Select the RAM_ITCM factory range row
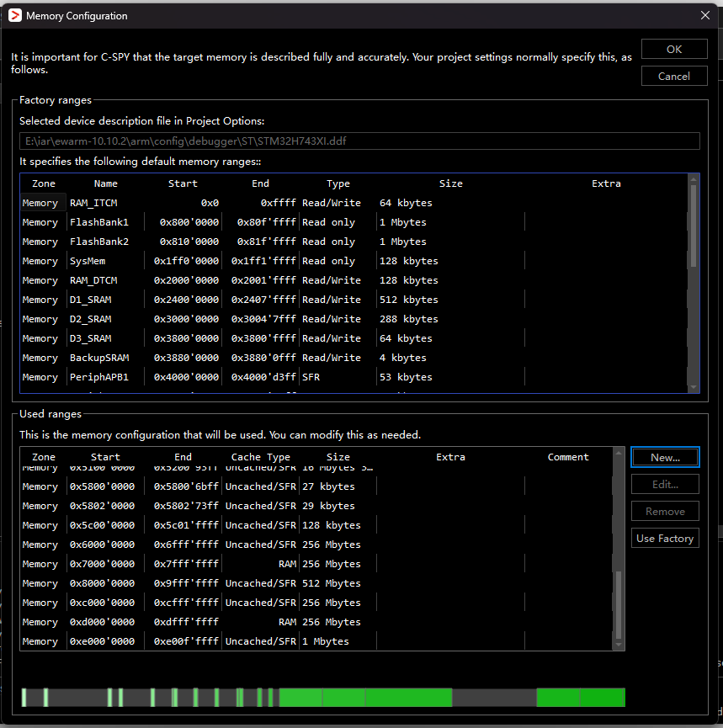723x728 pixels. pyautogui.click(x=354, y=203)
